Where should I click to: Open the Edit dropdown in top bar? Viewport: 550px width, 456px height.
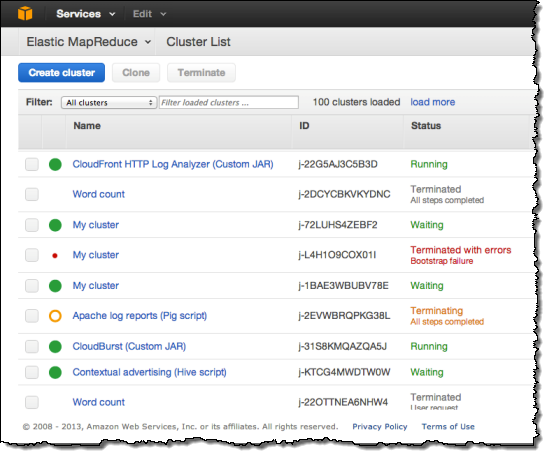coord(149,14)
